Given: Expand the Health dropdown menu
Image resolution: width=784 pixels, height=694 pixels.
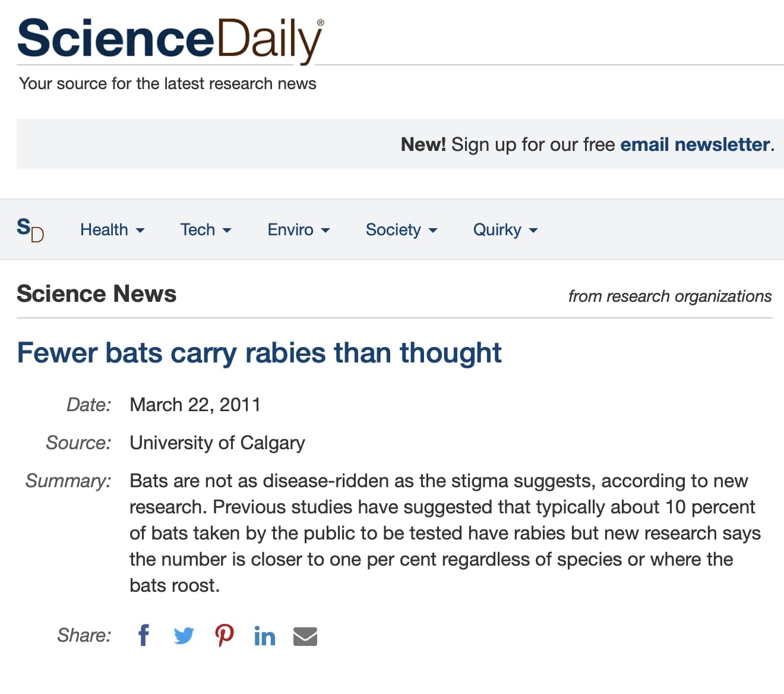Looking at the screenshot, I should coord(112,230).
